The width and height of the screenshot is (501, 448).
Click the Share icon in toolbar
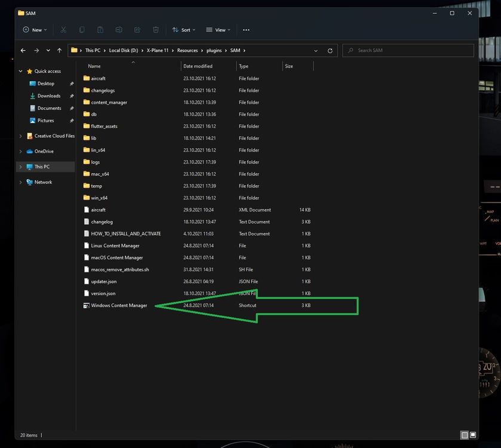click(137, 30)
